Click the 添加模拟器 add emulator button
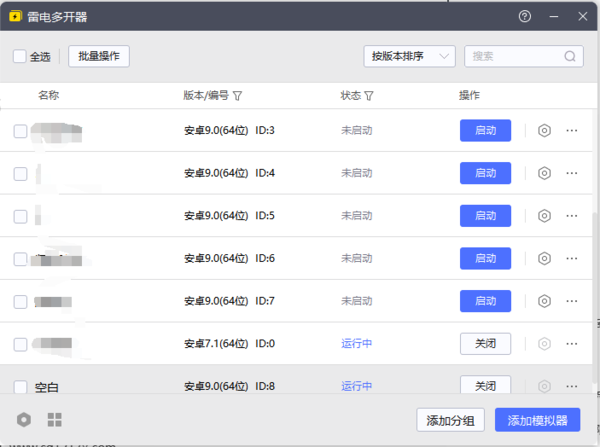 (x=537, y=420)
